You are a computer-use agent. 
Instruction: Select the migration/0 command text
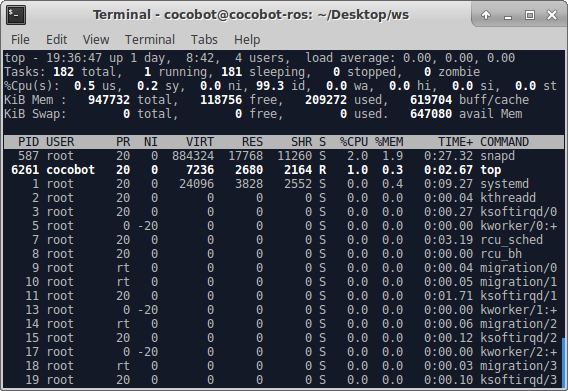pyautogui.click(x=518, y=268)
